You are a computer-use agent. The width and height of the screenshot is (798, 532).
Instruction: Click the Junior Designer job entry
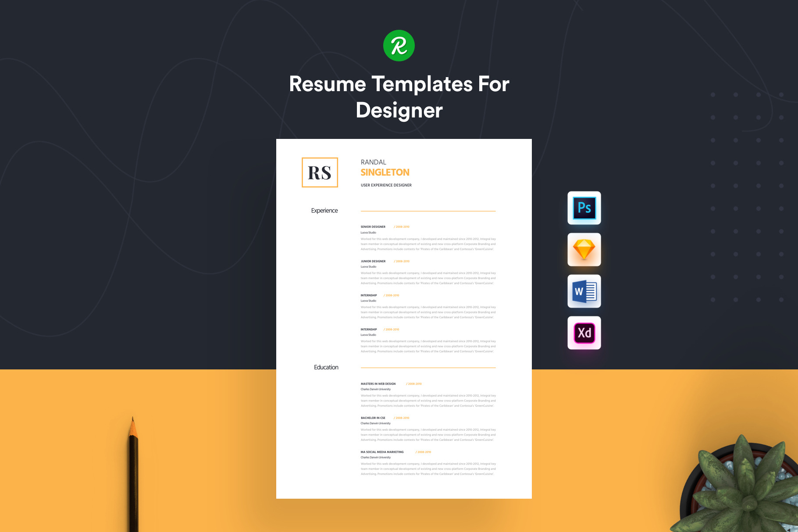point(373,261)
